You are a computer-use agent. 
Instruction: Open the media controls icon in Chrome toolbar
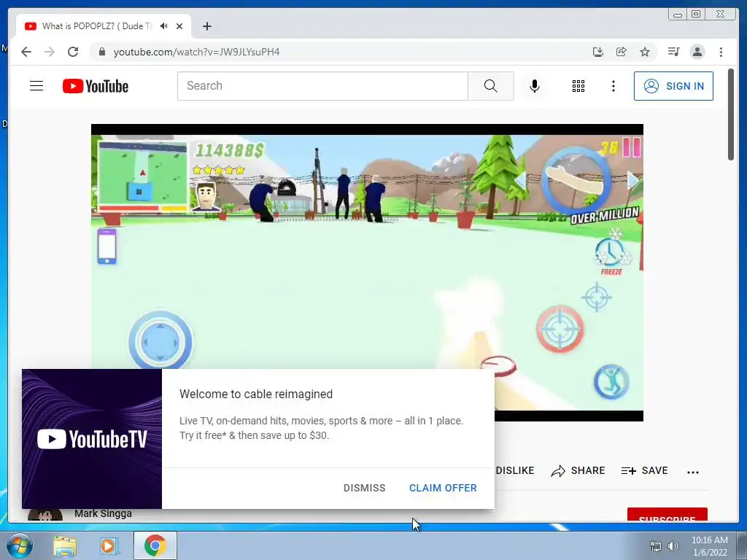673,52
